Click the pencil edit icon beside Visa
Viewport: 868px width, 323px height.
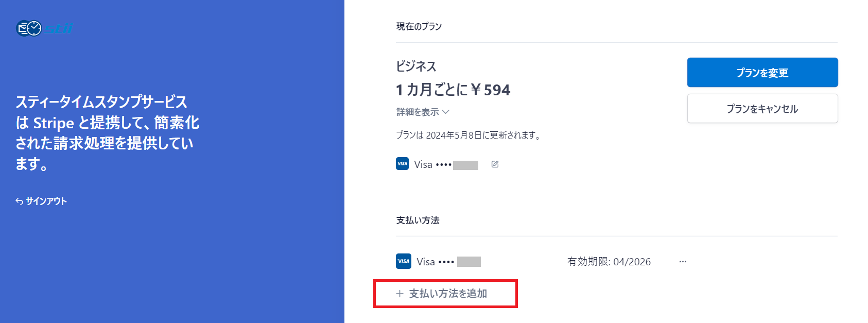tap(495, 164)
